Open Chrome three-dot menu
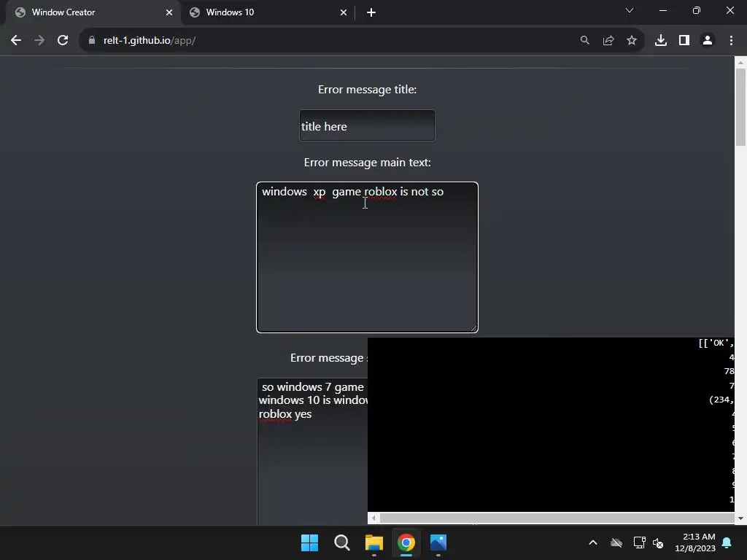The image size is (747, 560). click(731, 41)
